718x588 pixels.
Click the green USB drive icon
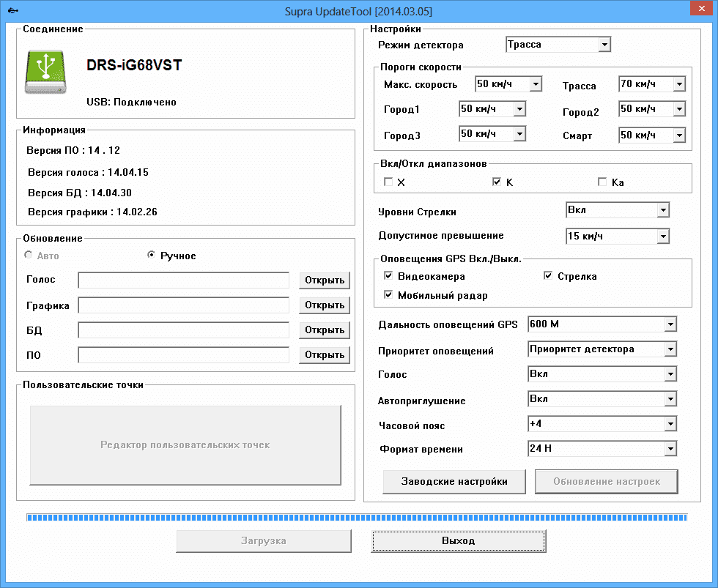(x=45, y=72)
